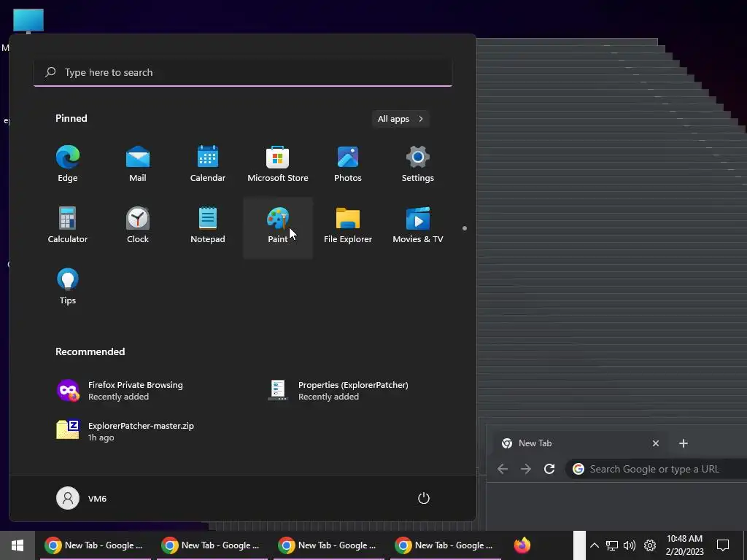Open the Clock app
This screenshot has height=560, width=747.
click(x=138, y=226)
